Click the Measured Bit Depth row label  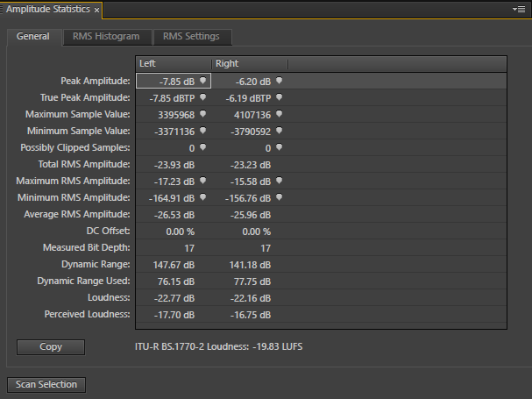(87, 247)
